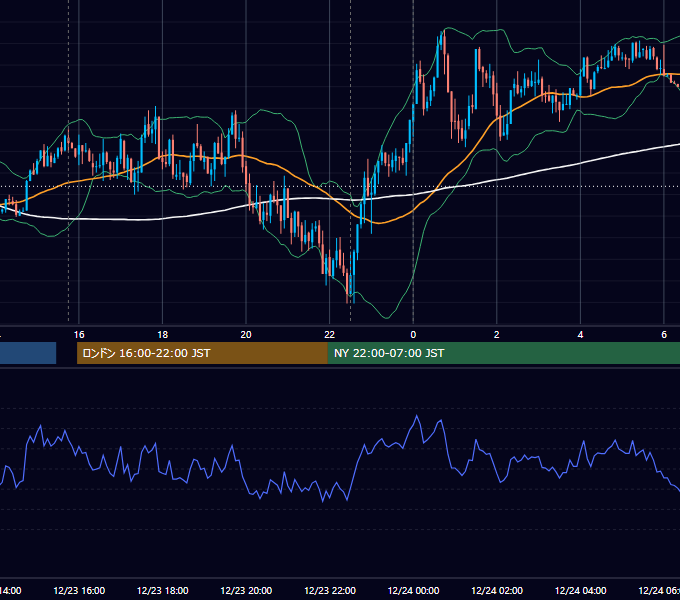Click the 12/24 04:00 time label

click(x=581, y=590)
